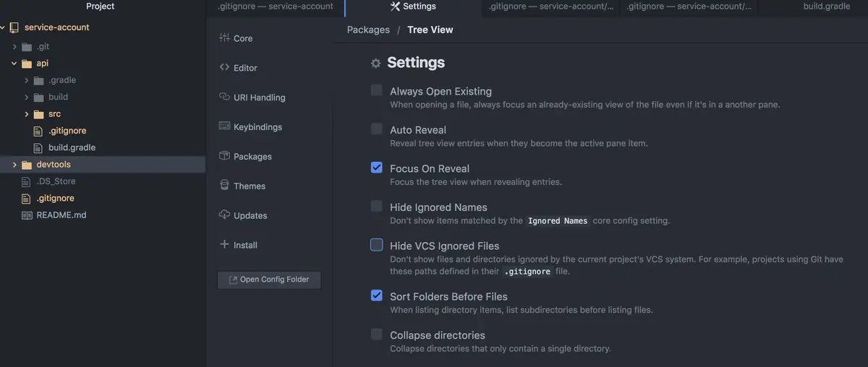Toggle Hide VCS Ignored Files checkbox
This screenshot has width=868, height=367.
377,245
